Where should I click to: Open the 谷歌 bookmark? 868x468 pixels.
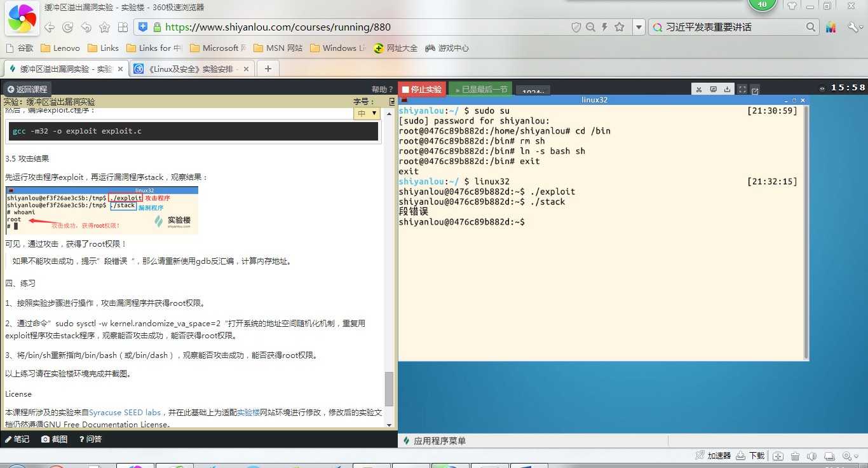19,48
